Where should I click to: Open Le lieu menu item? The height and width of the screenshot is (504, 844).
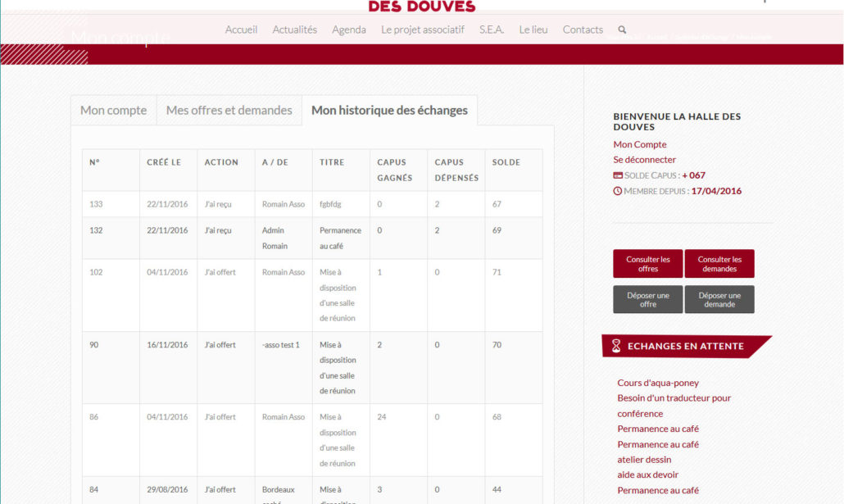pyautogui.click(x=533, y=30)
